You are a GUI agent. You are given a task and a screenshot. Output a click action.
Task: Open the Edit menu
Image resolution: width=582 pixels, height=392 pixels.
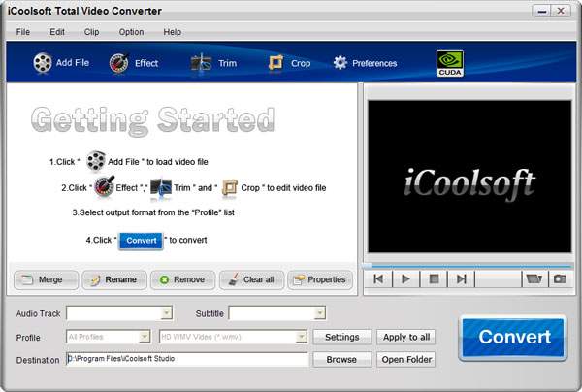click(x=57, y=32)
